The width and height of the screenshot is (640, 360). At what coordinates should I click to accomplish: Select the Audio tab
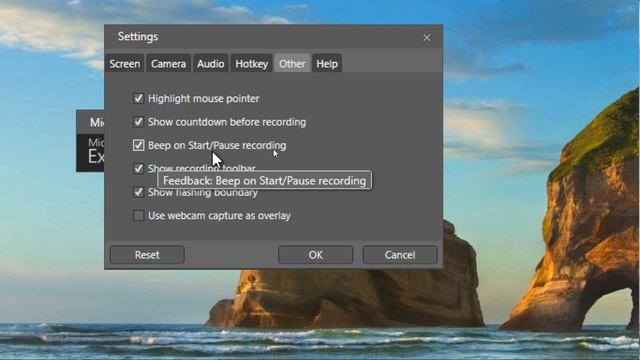coord(211,64)
